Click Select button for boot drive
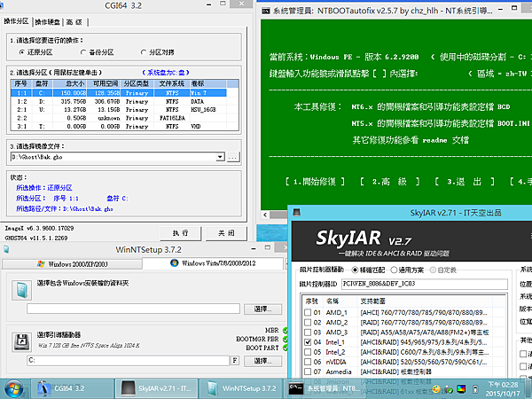Viewport: 532px width, 399px height. tap(263, 361)
